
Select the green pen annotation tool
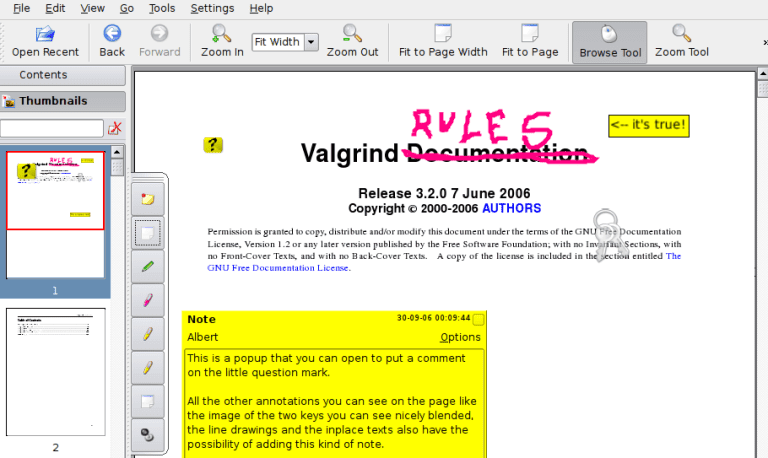pos(148,267)
